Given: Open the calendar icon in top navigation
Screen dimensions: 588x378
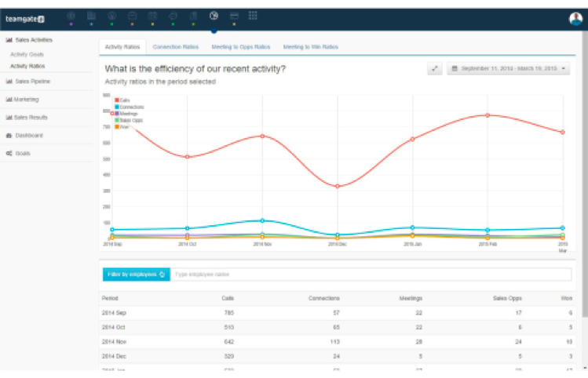Looking at the screenshot, I should pyautogui.click(x=152, y=16).
